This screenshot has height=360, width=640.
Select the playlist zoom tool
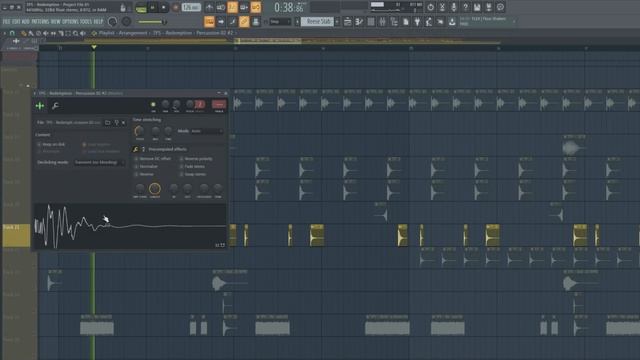point(76,33)
